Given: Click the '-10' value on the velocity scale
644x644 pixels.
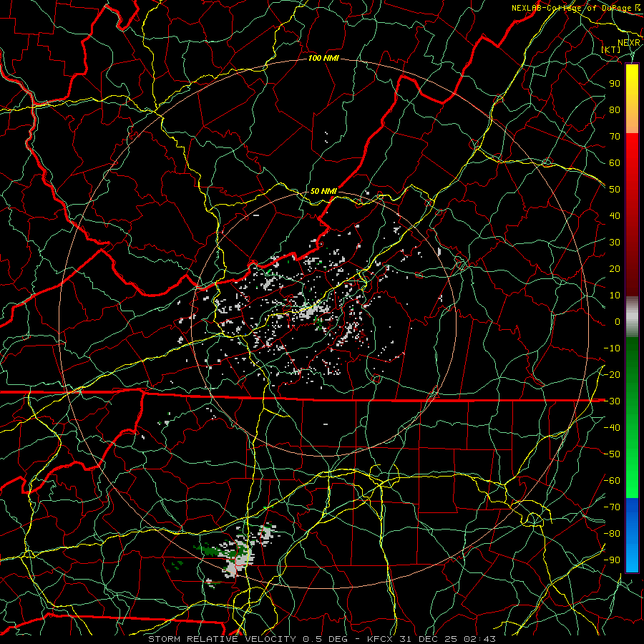Looking at the screenshot, I should pyautogui.click(x=612, y=348).
